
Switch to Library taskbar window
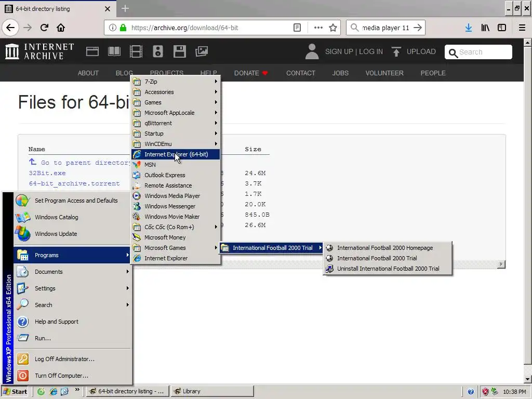[212, 391]
